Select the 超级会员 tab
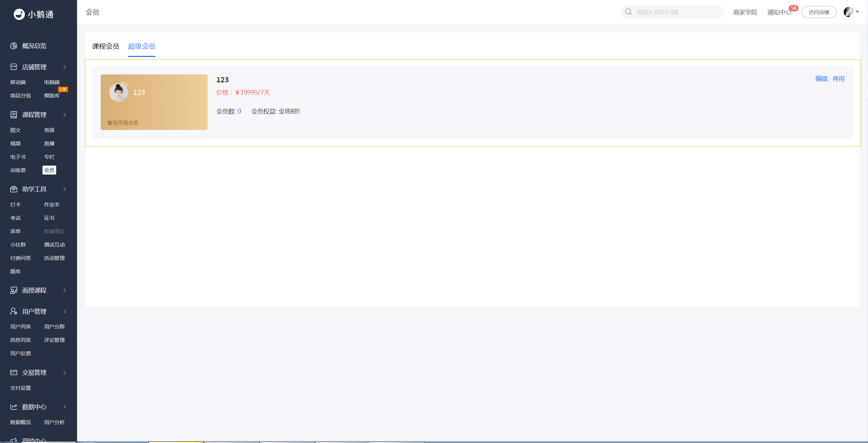 coord(141,46)
